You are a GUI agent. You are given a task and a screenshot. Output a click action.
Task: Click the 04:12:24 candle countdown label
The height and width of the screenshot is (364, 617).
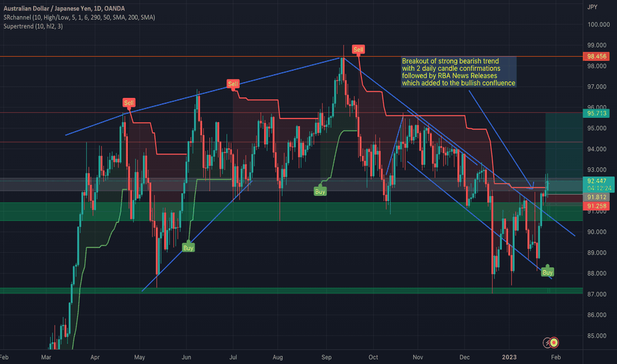point(599,188)
